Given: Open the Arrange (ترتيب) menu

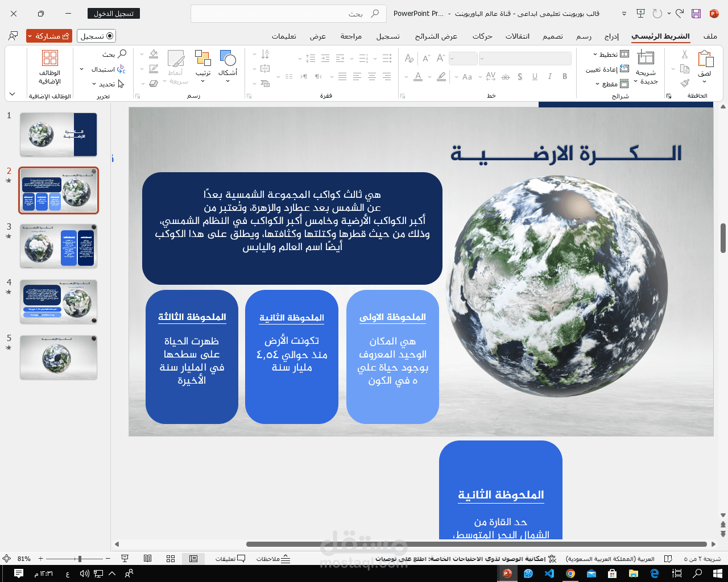Looking at the screenshot, I should pos(203,66).
